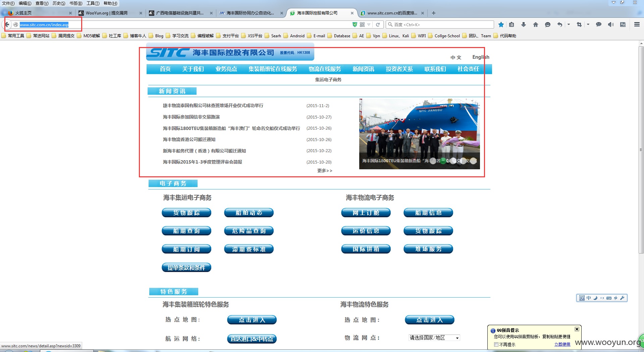The width and height of the screenshot is (644, 352).
Task: Click the 提单条款和条件 button
Action: tap(186, 268)
